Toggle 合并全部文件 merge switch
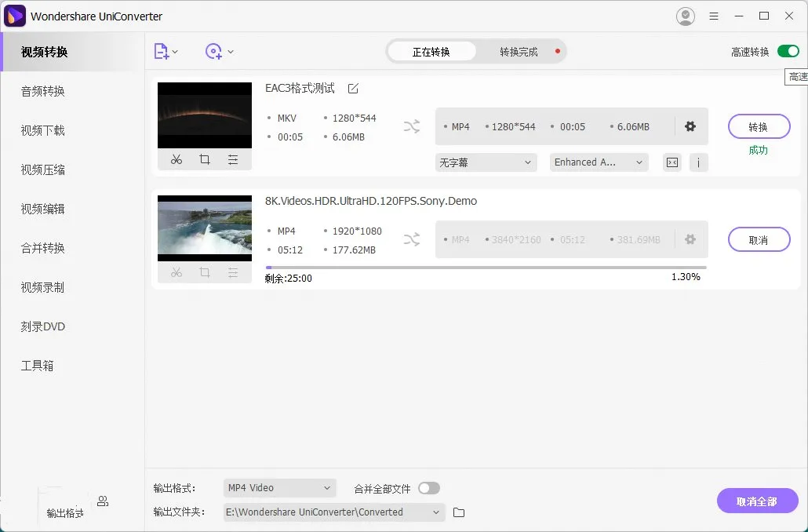 [428, 487]
